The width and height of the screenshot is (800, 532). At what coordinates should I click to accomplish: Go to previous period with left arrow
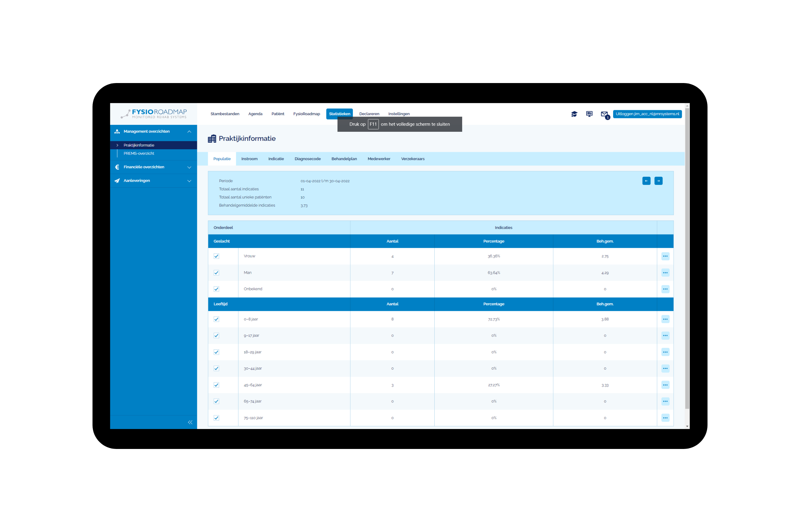[x=646, y=181]
